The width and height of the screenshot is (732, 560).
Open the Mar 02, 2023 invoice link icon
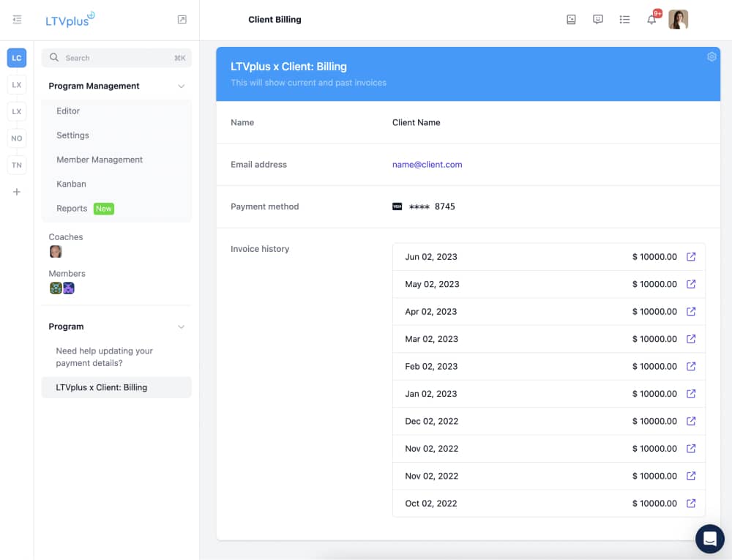[x=691, y=339]
